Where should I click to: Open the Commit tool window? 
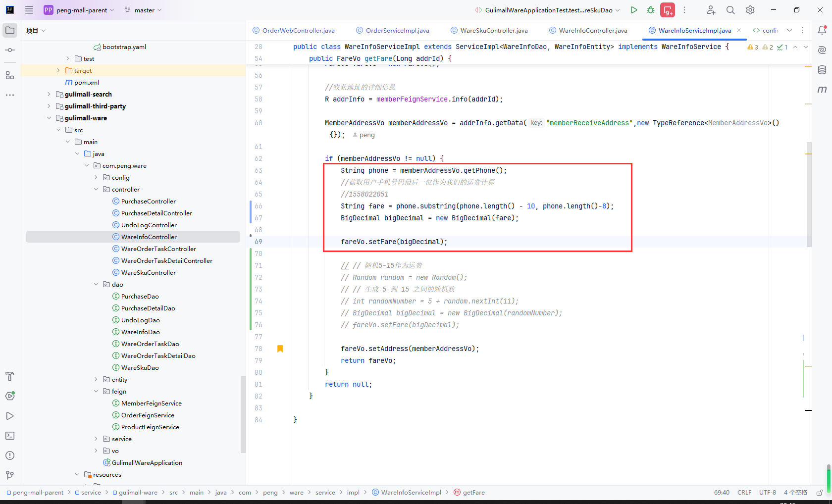click(10, 50)
